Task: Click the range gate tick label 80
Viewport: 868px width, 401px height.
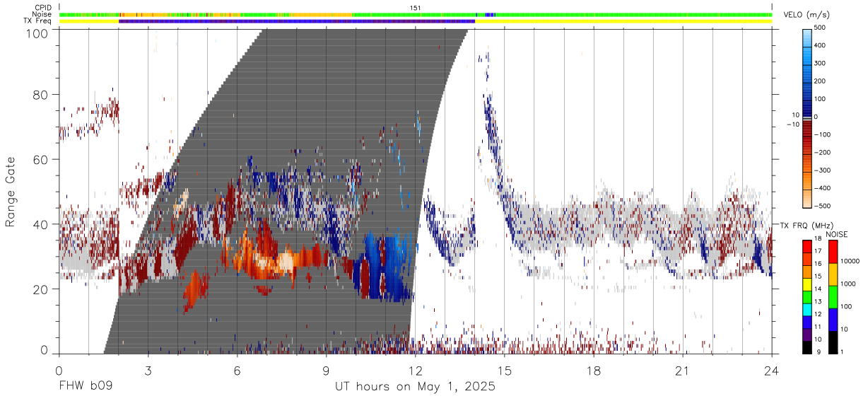Action: tap(40, 95)
